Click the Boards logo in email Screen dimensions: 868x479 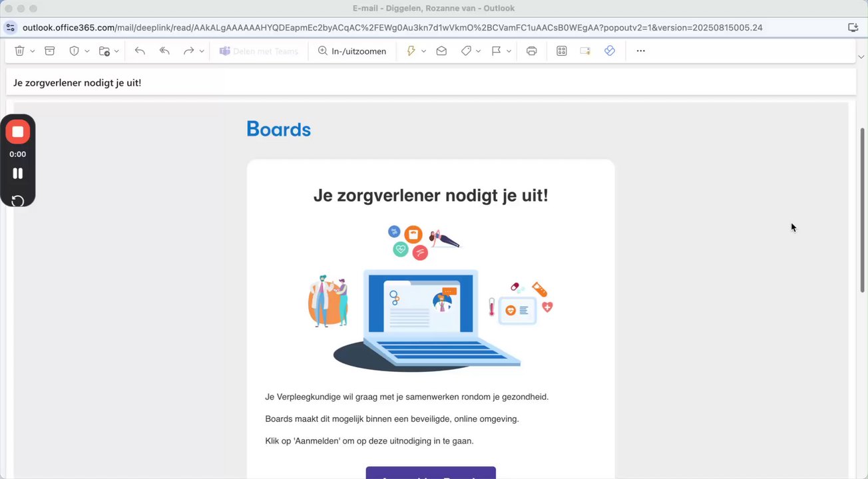278,129
